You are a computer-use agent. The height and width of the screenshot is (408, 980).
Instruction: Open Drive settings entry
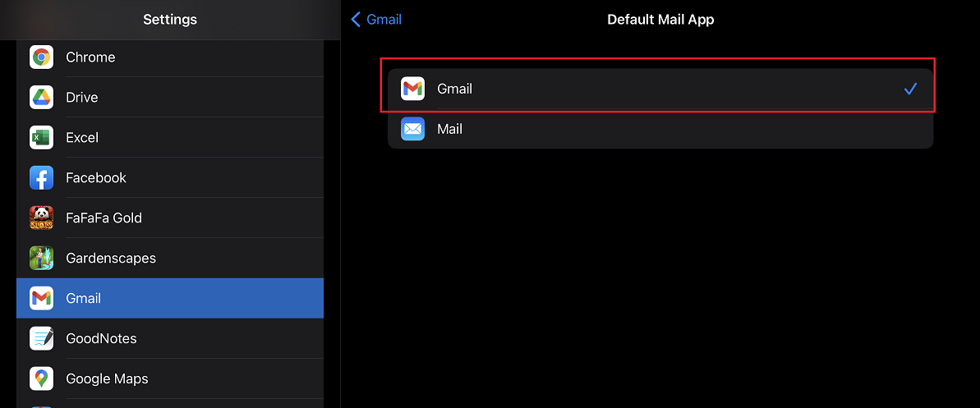(170, 98)
